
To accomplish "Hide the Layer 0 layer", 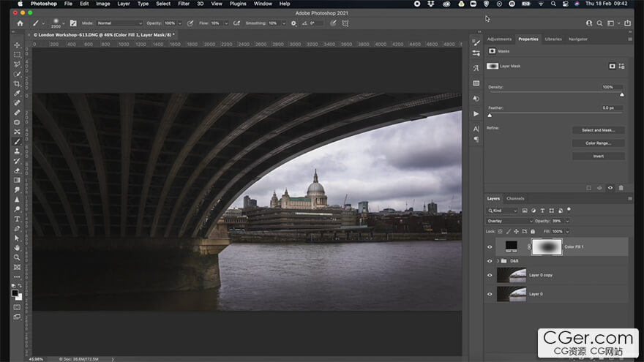I will [x=490, y=294].
